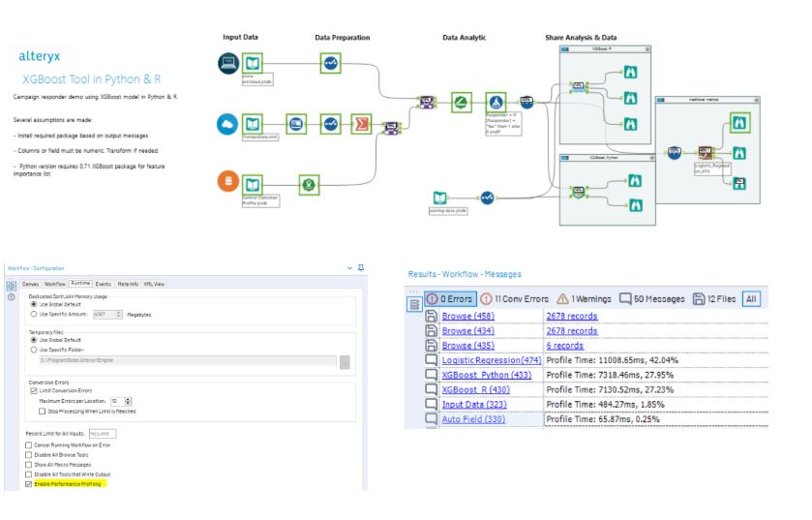Select the top Browse tool in XGBoost R container
This screenshot has width=812, height=520.
630,72
